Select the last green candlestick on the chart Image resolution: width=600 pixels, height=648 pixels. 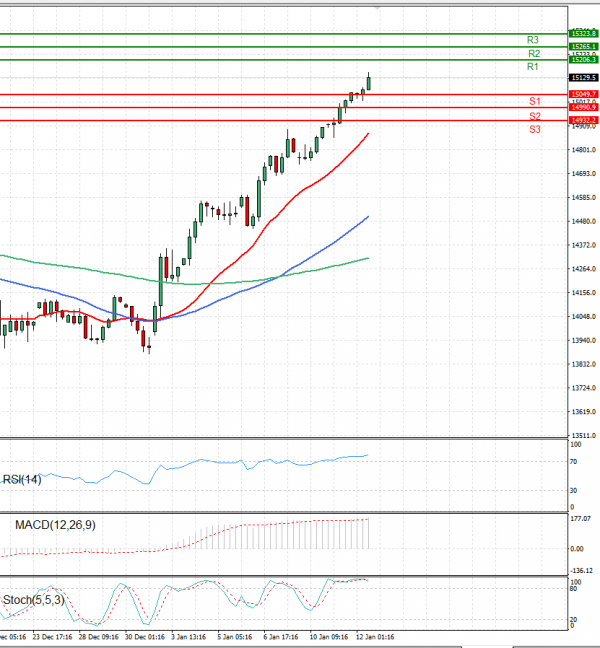369,83
